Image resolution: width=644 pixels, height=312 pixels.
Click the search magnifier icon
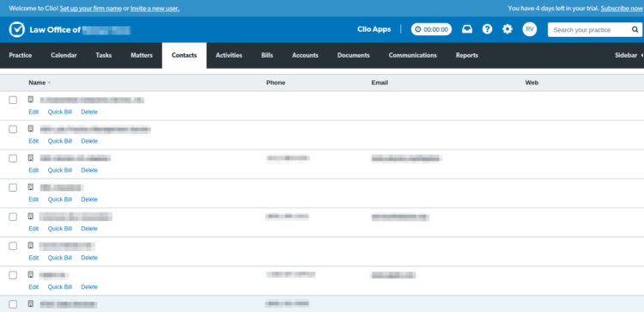coord(635,30)
